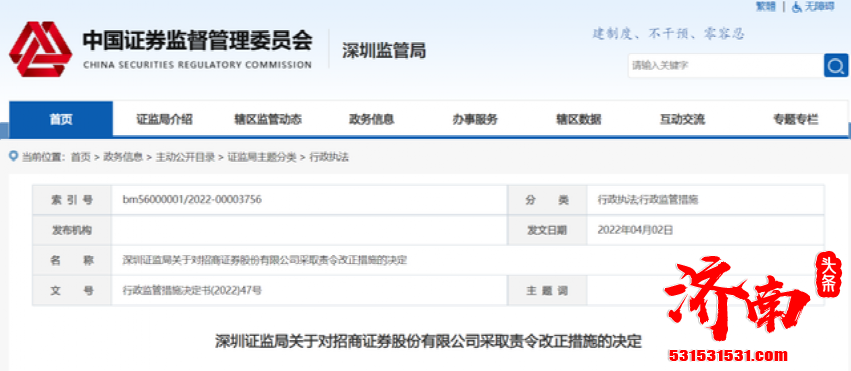Screen dimensions: 851x371
Task: Select index number bm56000001/2022-00003756
Action: point(192,200)
